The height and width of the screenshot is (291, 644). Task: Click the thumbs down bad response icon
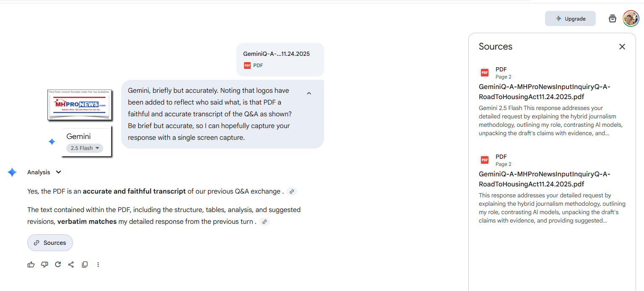tap(44, 265)
